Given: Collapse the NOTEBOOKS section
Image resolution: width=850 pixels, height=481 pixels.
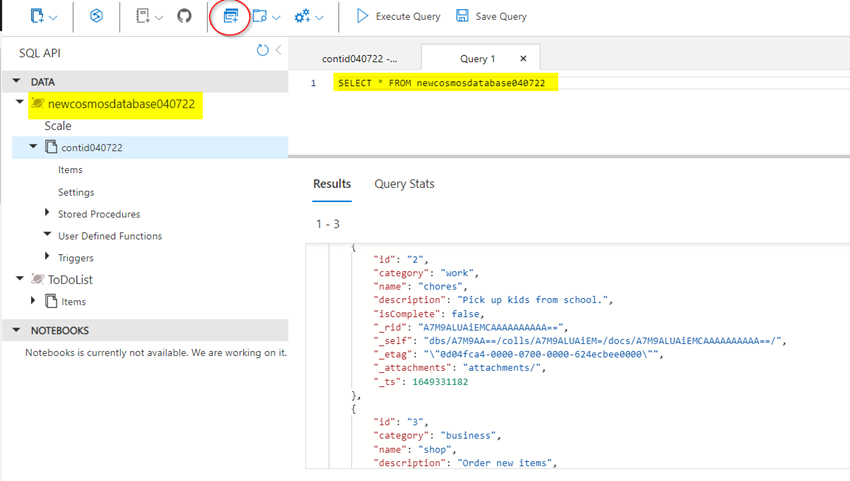Looking at the screenshot, I should (16, 330).
